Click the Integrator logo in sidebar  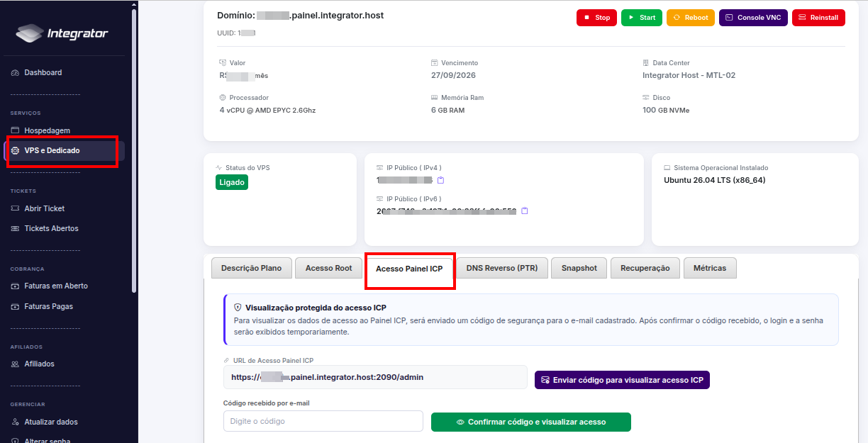tap(62, 33)
